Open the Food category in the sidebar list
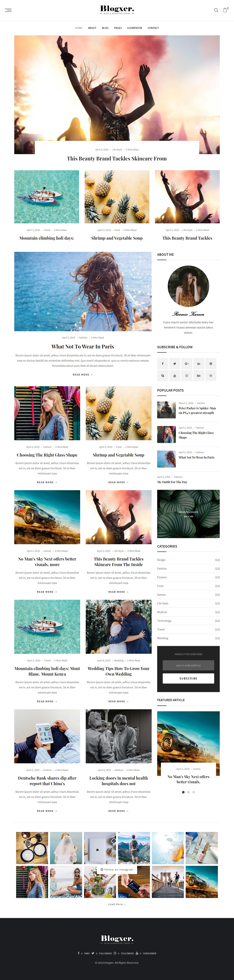 pos(160,586)
